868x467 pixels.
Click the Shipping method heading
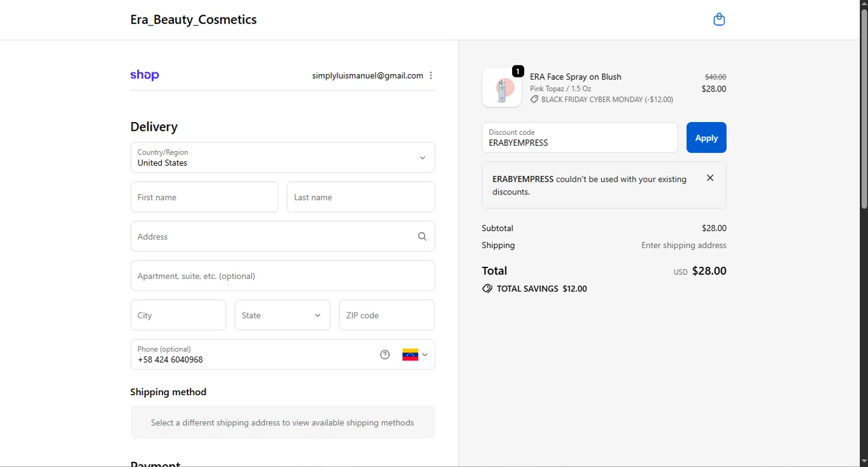point(168,392)
